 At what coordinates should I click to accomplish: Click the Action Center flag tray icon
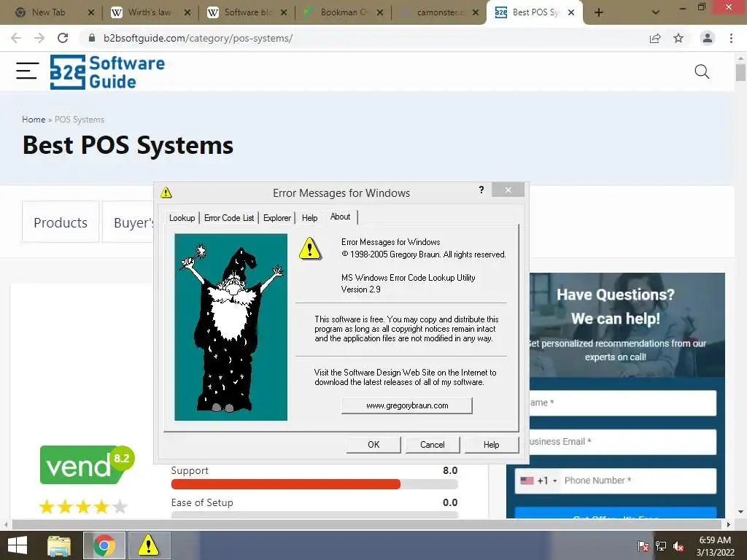click(x=643, y=546)
